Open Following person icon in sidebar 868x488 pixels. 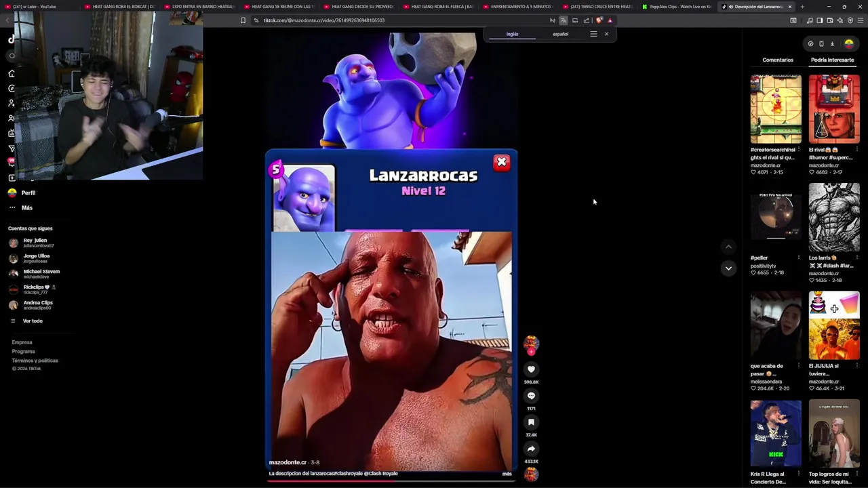12,103
